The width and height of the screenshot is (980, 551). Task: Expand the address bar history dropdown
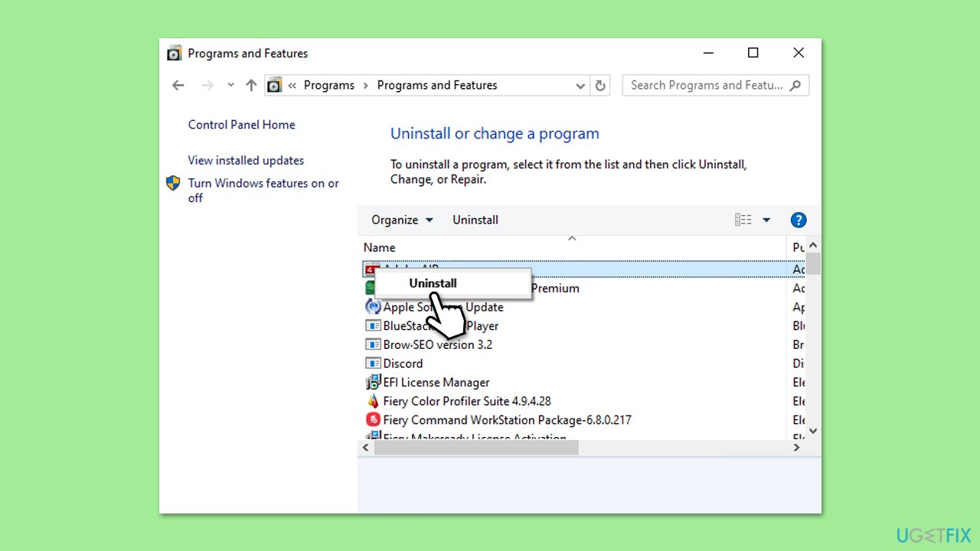tap(580, 86)
